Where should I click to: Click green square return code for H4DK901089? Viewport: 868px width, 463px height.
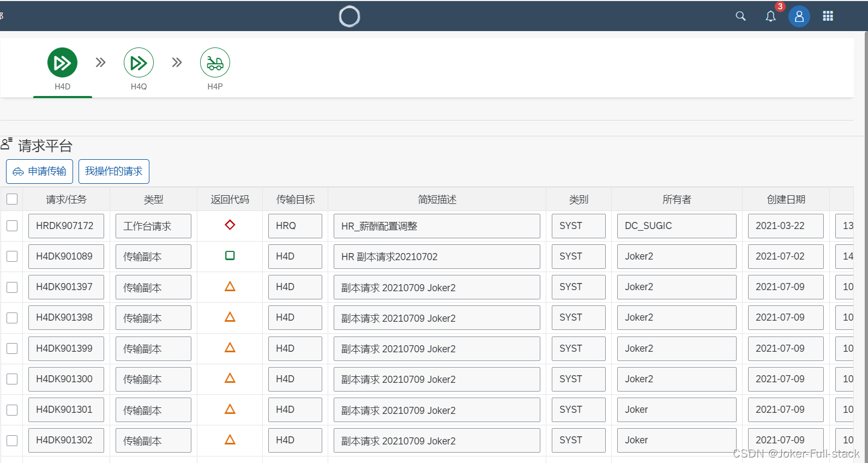(x=230, y=255)
